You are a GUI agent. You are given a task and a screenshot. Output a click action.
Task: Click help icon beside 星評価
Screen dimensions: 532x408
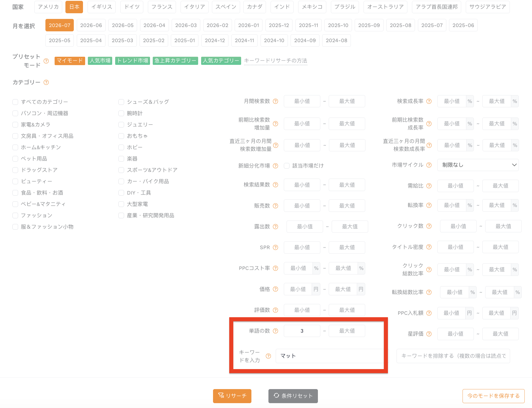coord(429,334)
